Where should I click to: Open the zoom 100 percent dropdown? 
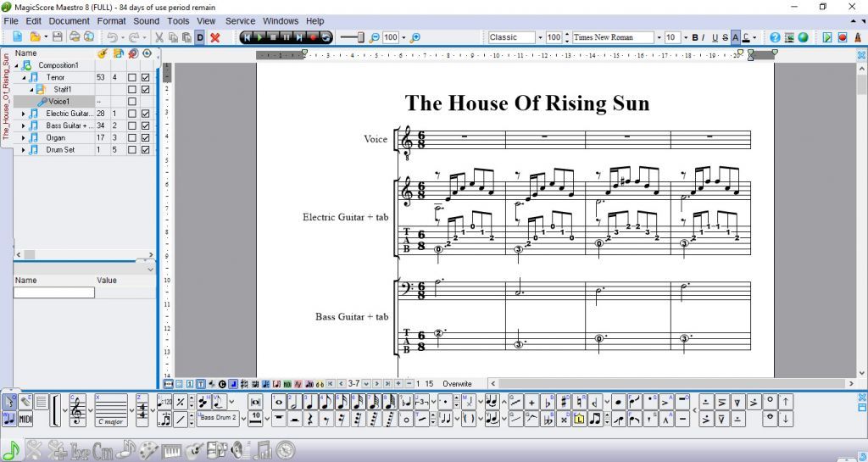point(403,37)
